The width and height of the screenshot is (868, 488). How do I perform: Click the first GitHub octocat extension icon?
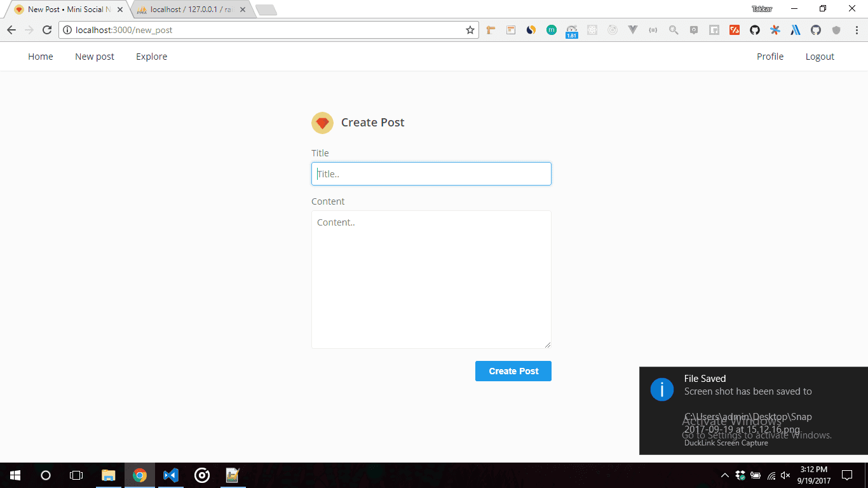(755, 30)
